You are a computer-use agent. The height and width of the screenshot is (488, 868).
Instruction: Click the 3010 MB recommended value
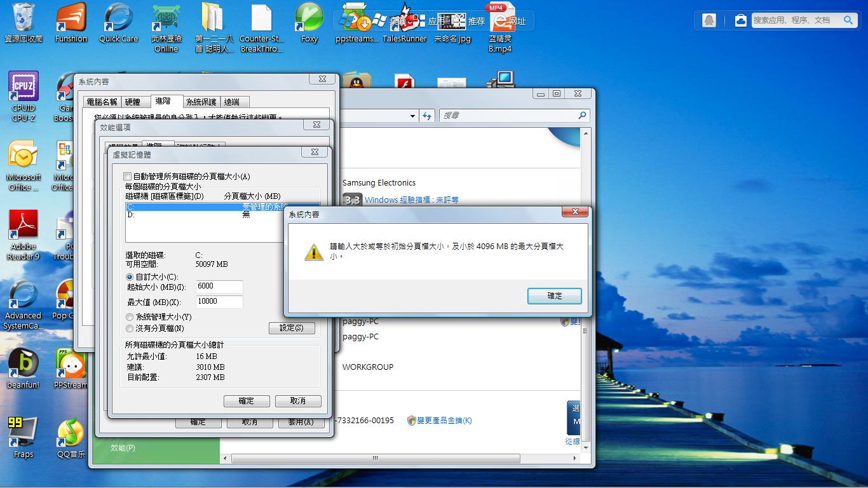210,367
